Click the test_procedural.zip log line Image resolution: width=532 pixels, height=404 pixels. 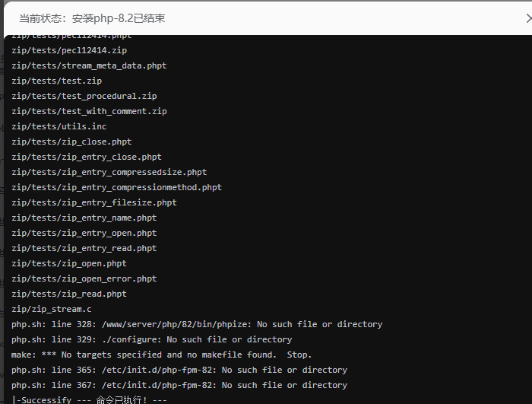84,96
